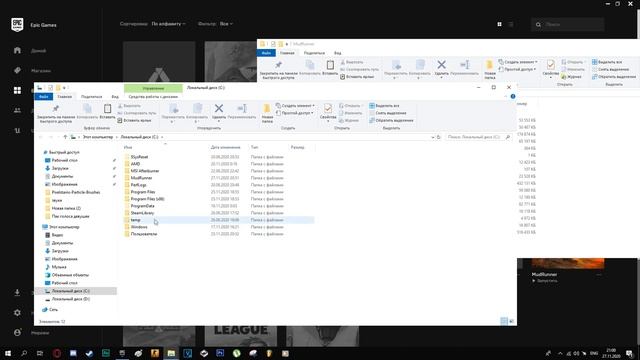Open Home icon in Epic Games sidebar
The image size is (640, 360).
pos(17,50)
